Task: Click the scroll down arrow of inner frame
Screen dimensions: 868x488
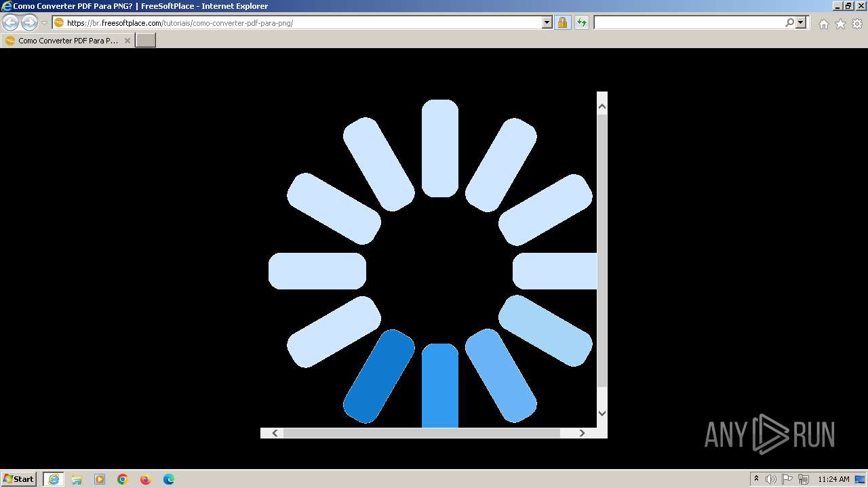Action: pos(601,413)
